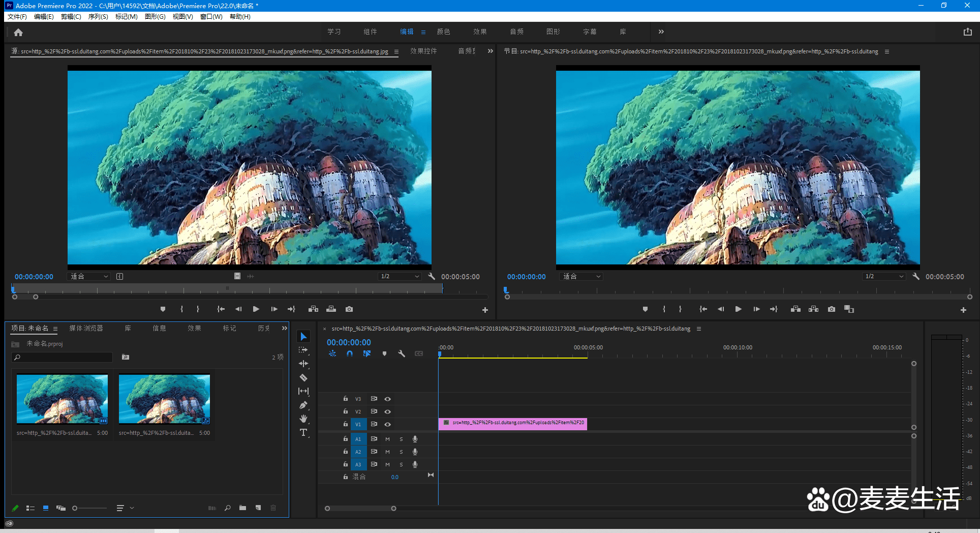Click New Bin folder icon
The height and width of the screenshot is (533, 980).
pyautogui.click(x=243, y=508)
